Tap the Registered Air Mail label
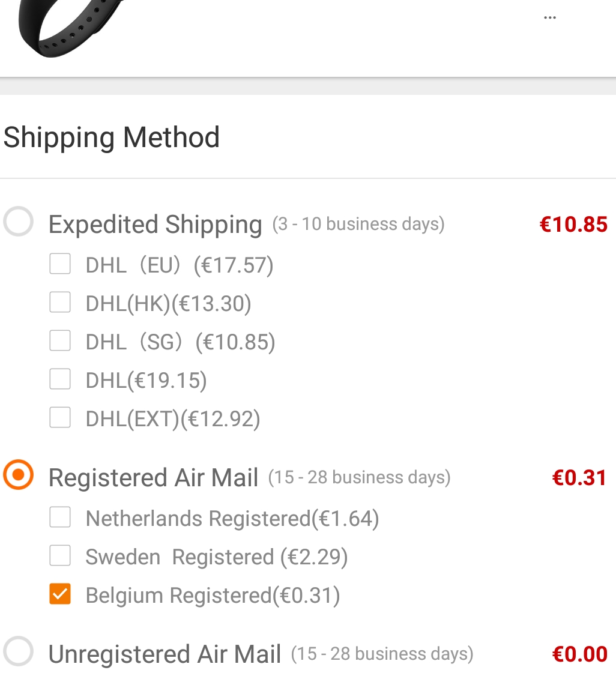Image resolution: width=616 pixels, height=685 pixels. coord(153,477)
